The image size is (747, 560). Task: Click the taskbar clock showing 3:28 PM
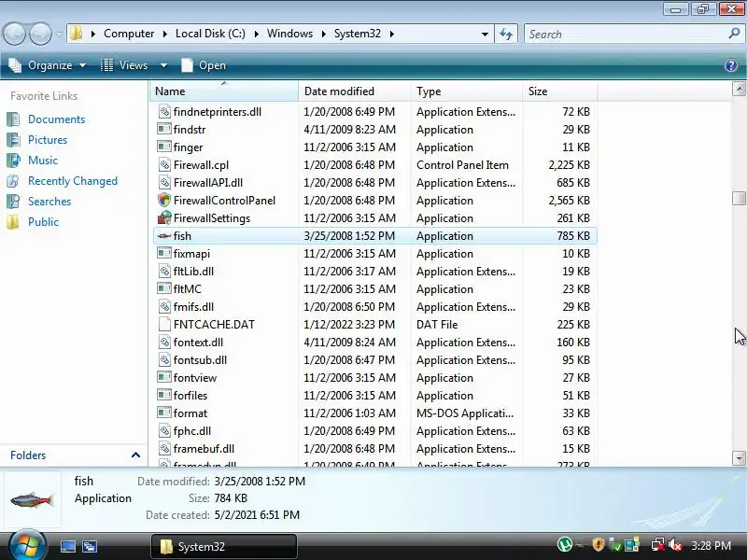click(711, 546)
